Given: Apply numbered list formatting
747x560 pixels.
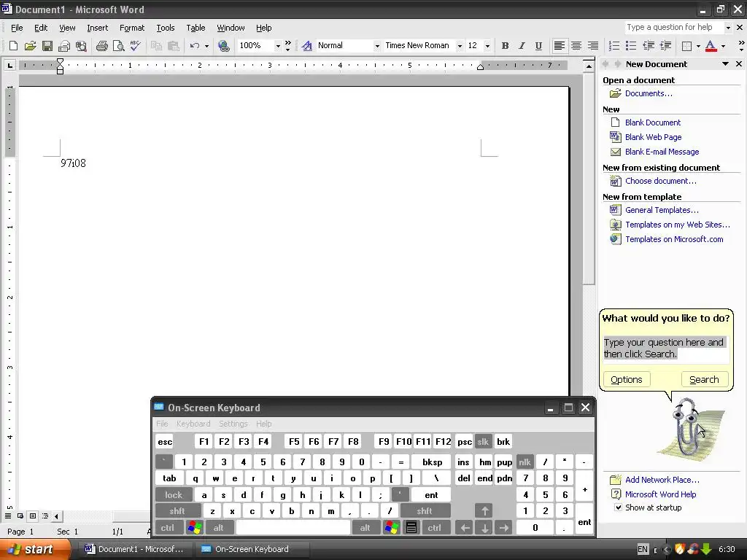Looking at the screenshot, I should pyautogui.click(x=614, y=46).
